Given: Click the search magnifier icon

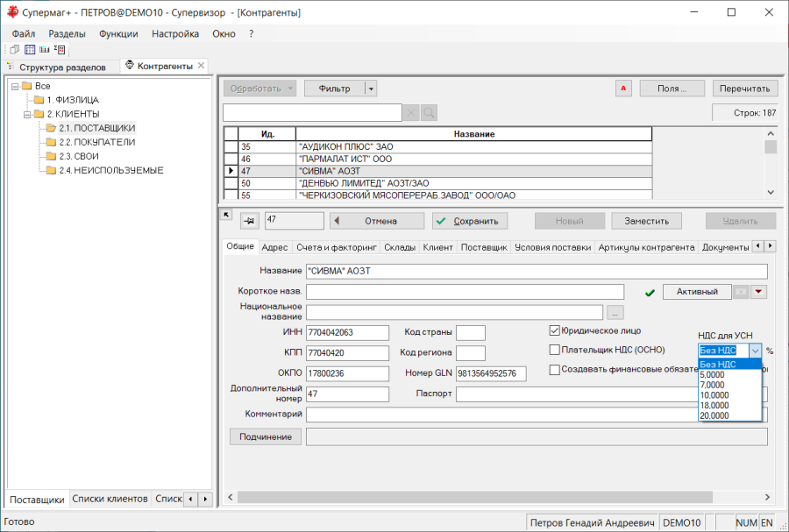Looking at the screenshot, I should pos(429,113).
